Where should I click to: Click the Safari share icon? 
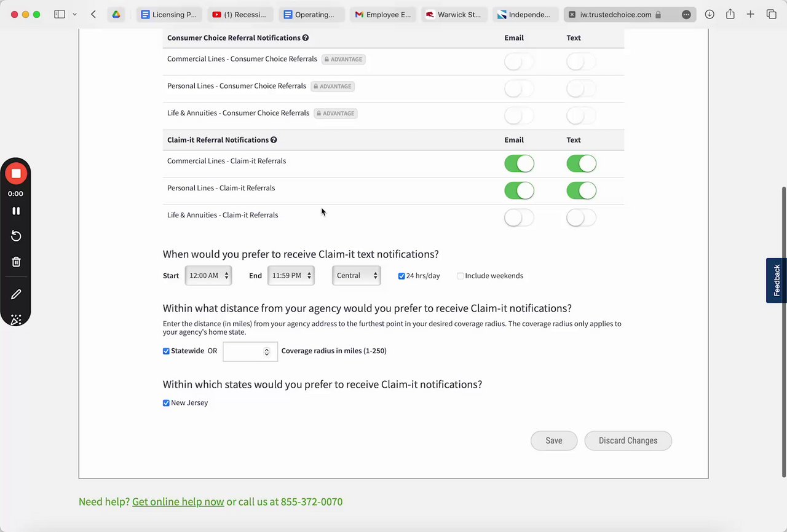coord(730,14)
